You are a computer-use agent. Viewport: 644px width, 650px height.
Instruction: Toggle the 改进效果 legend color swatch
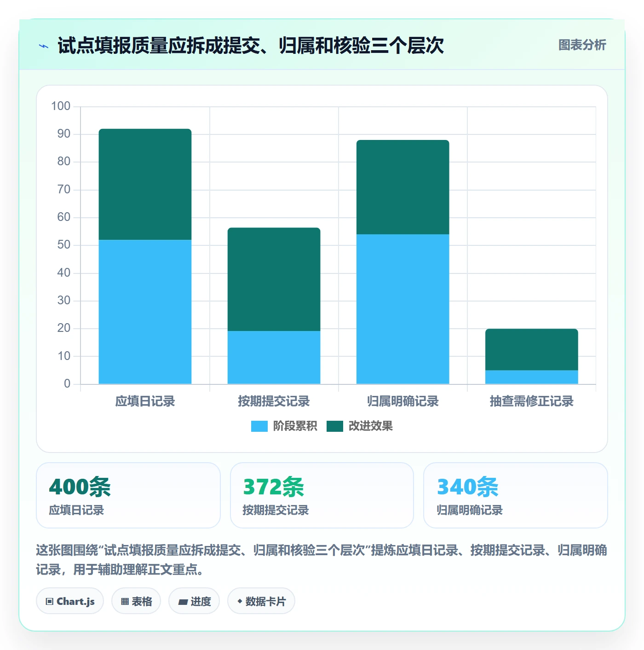[335, 426]
